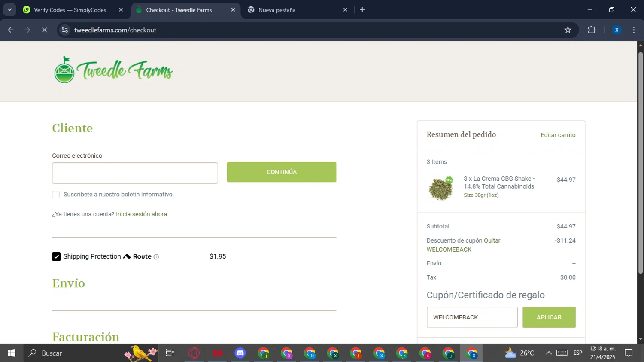Viewport: 644px width, 362px height.
Task: Open Opera from the taskbar
Action: [x=194, y=353]
